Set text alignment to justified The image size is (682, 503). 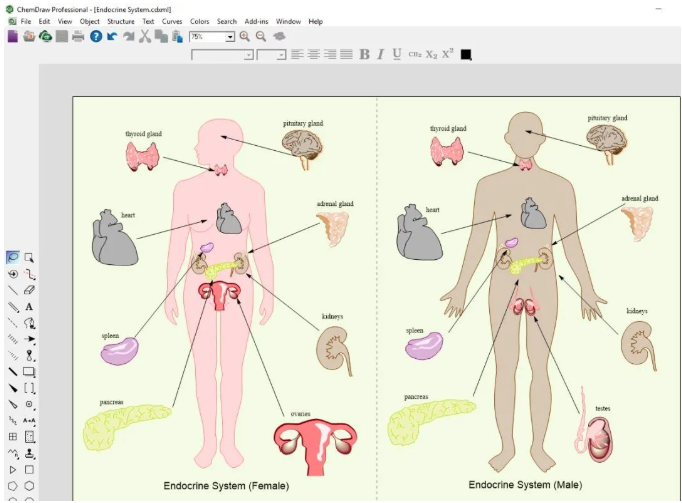tap(346, 54)
